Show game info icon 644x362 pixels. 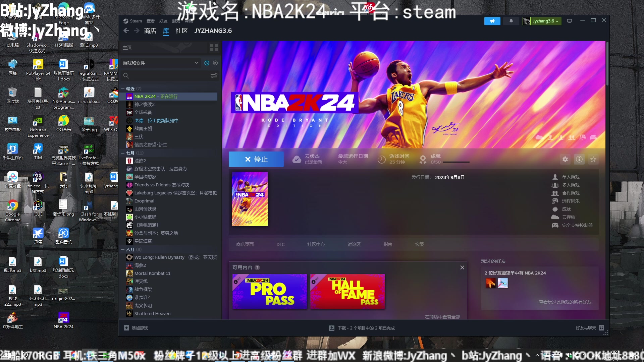[579, 159]
